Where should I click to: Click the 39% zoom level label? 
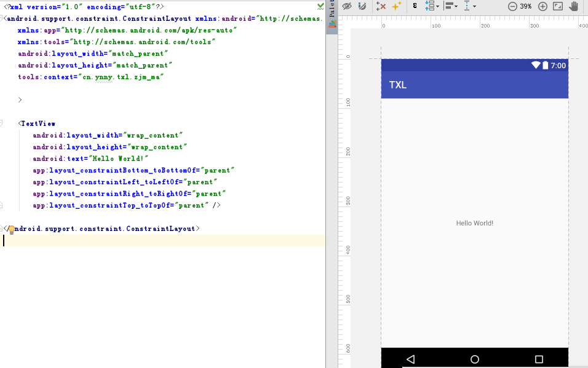[526, 6]
